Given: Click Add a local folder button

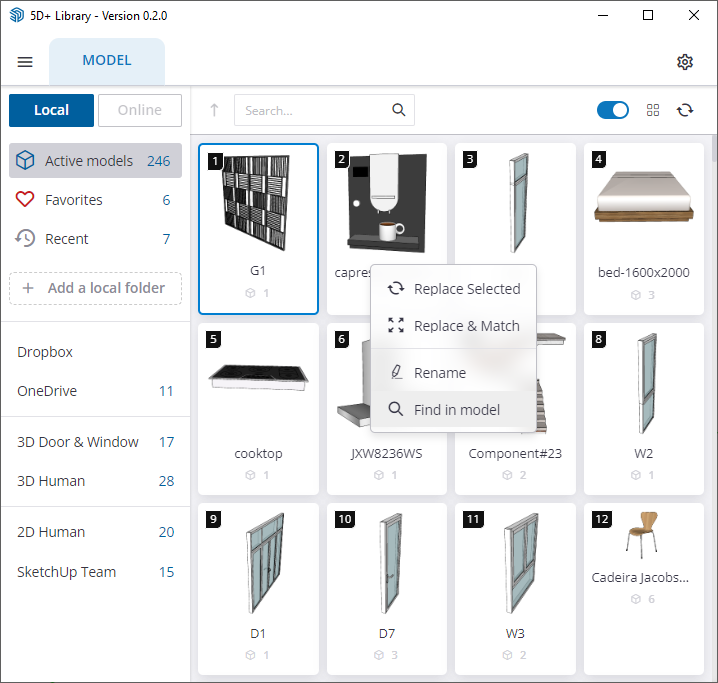Looking at the screenshot, I should [x=95, y=288].
